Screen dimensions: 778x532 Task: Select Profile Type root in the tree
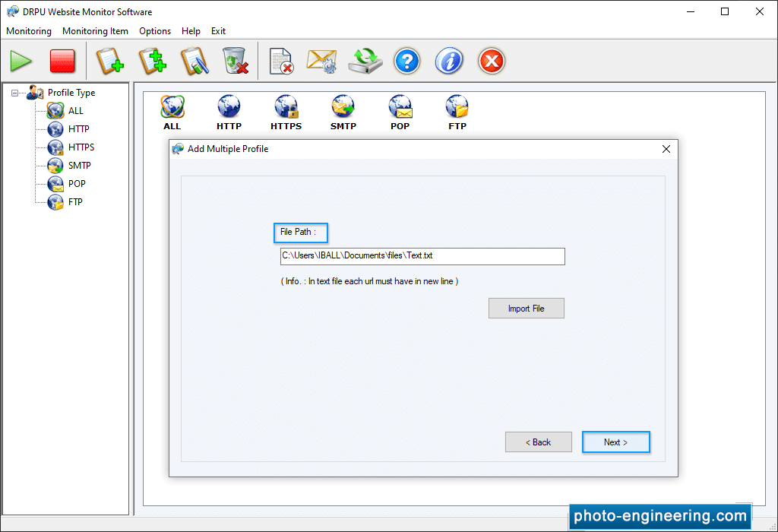click(x=71, y=93)
